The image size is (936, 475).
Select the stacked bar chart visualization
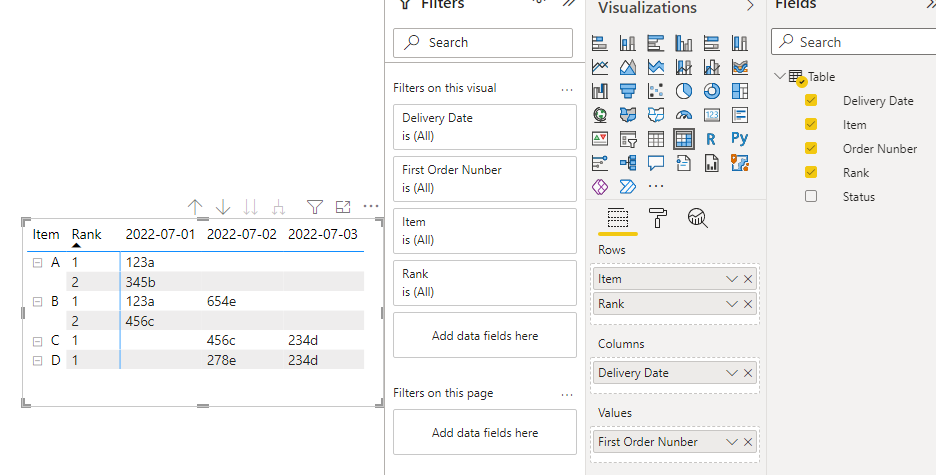(599, 43)
